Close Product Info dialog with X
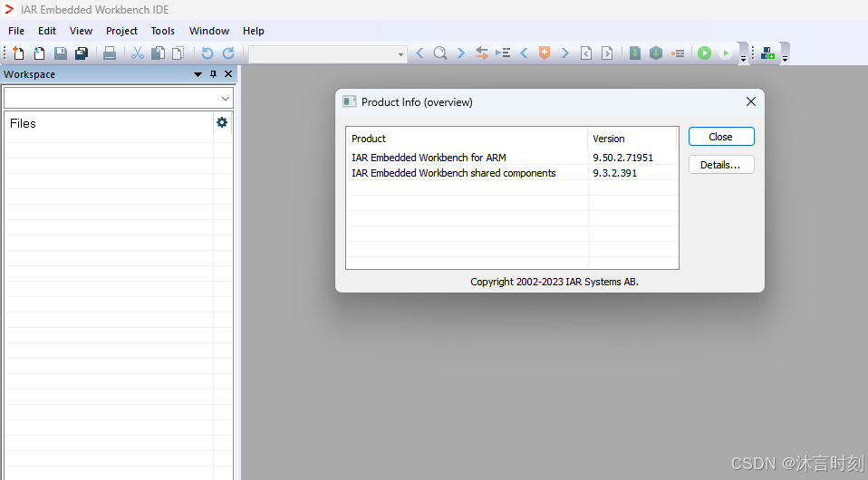 [750, 101]
